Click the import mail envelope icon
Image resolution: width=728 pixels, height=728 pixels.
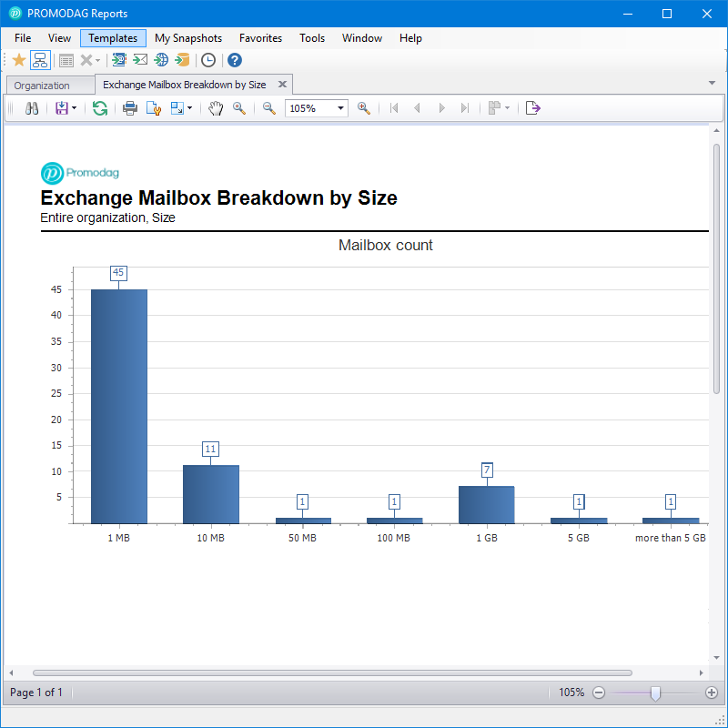140,60
